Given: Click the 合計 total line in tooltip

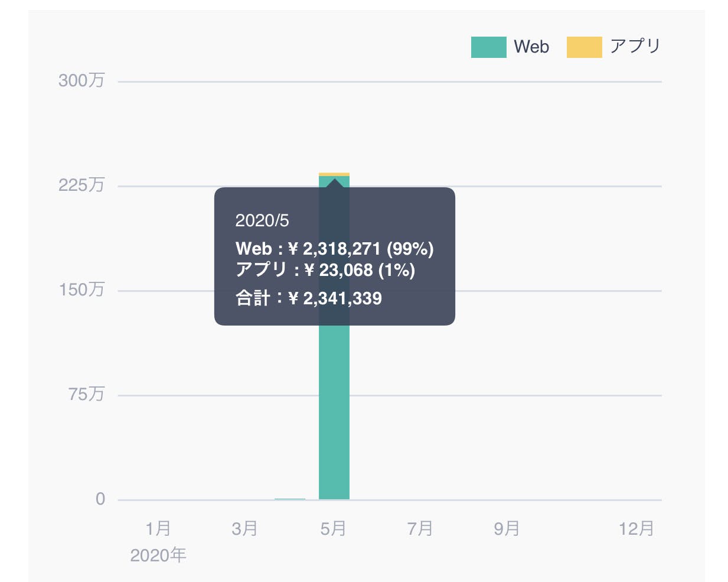Looking at the screenshot, I should tap(309, 298).
